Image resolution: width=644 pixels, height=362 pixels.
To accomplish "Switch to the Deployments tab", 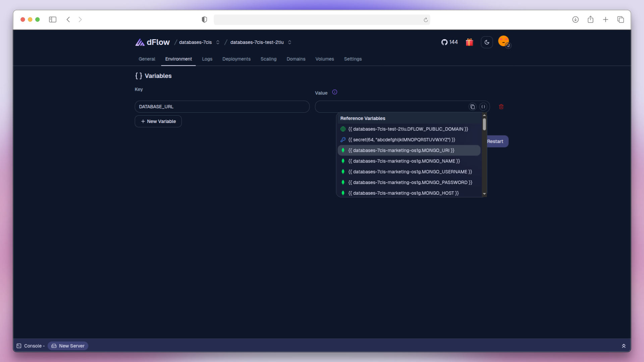I will 236,59.
